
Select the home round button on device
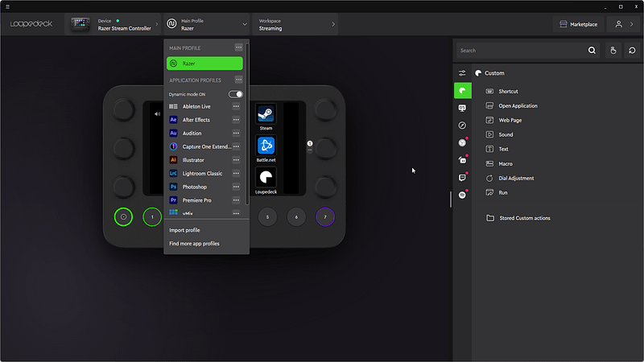[123, 216]
